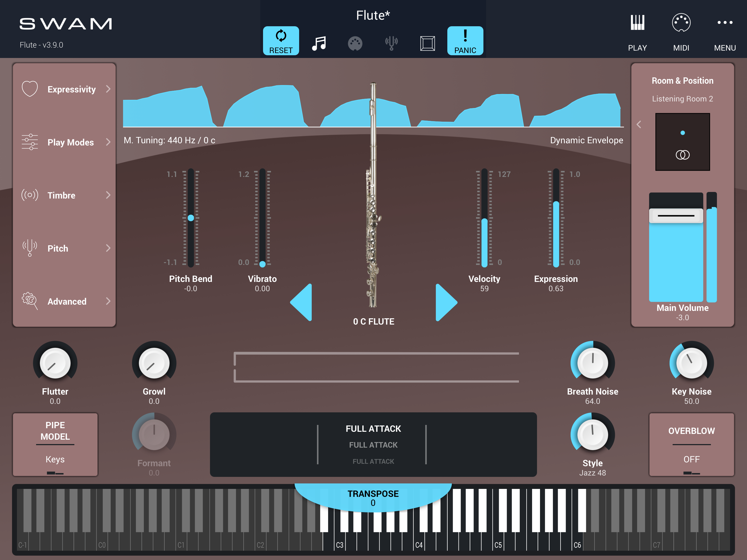
Task: Click the Pitch tuning fork icon
Action: 30,248
